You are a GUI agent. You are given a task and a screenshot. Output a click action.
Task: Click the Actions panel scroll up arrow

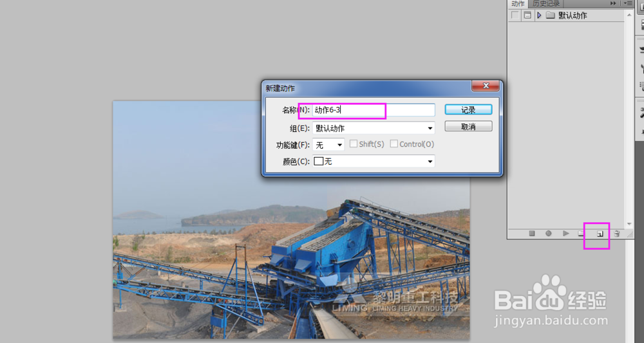pyautogui.click(x=629, y=15)
